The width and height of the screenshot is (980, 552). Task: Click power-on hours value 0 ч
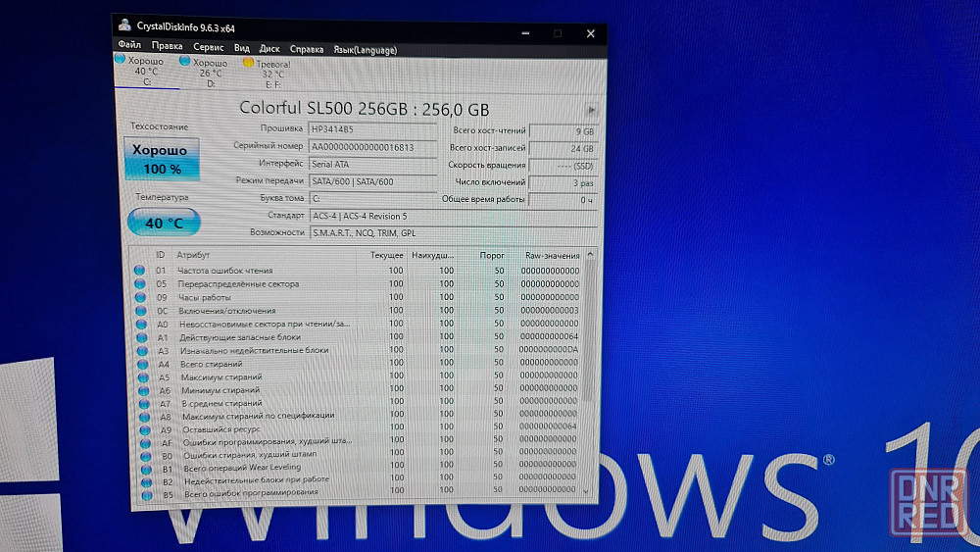[x=563, y=200]
